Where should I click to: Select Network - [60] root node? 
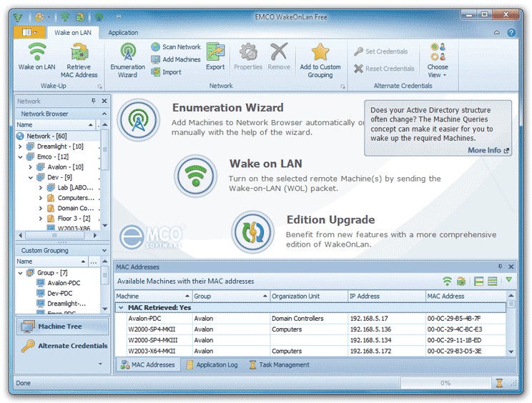point(46,136)
